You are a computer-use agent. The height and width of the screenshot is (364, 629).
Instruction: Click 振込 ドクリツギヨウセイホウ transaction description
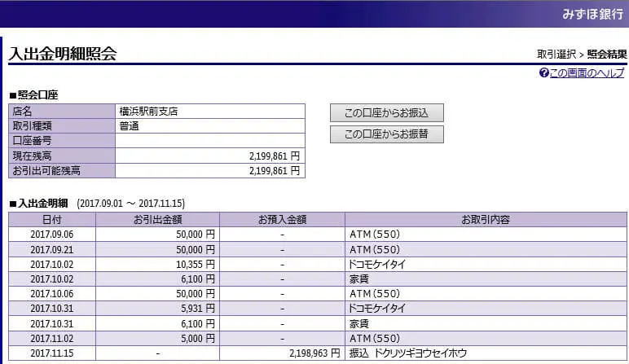(x=408, y=353)
